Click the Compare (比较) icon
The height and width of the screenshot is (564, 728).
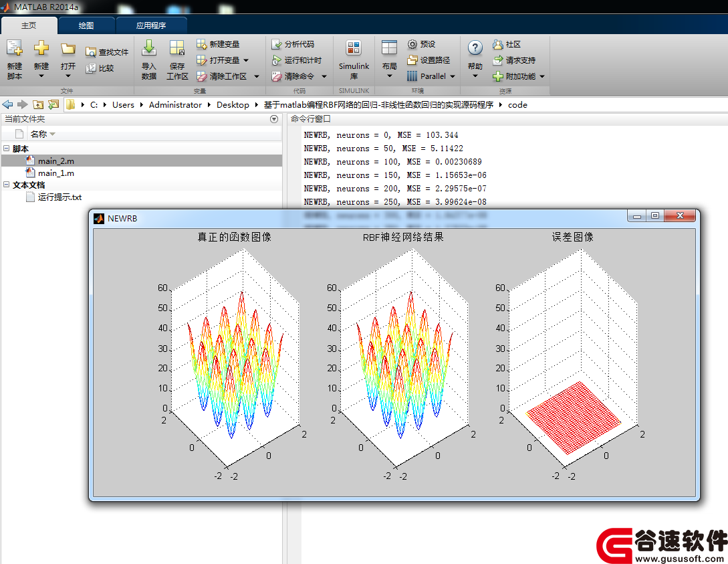pos(90,68)
